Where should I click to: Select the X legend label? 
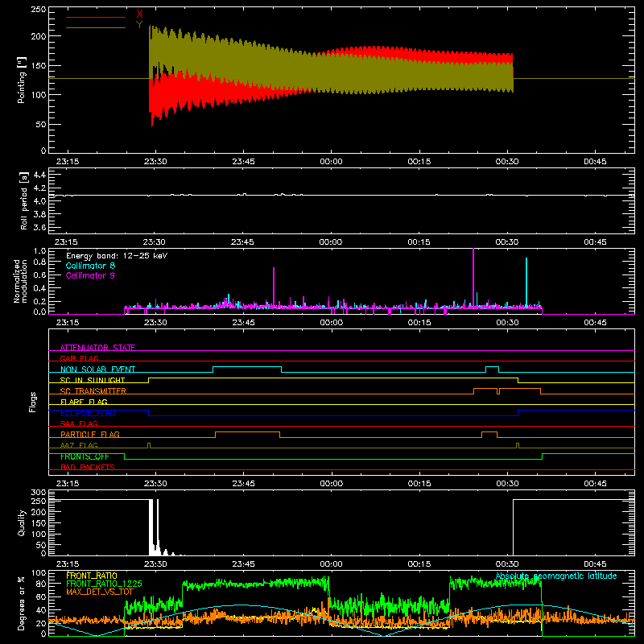139,14
